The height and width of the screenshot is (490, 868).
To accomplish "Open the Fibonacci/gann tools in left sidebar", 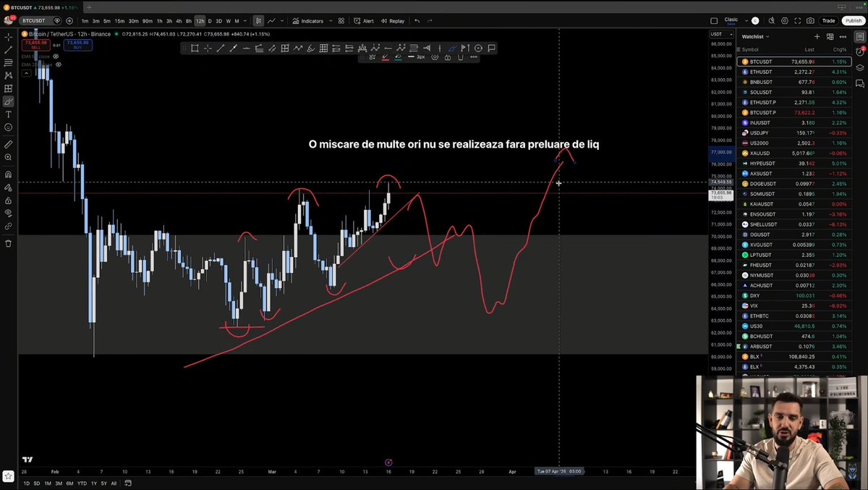I will [x=9, y=62].
